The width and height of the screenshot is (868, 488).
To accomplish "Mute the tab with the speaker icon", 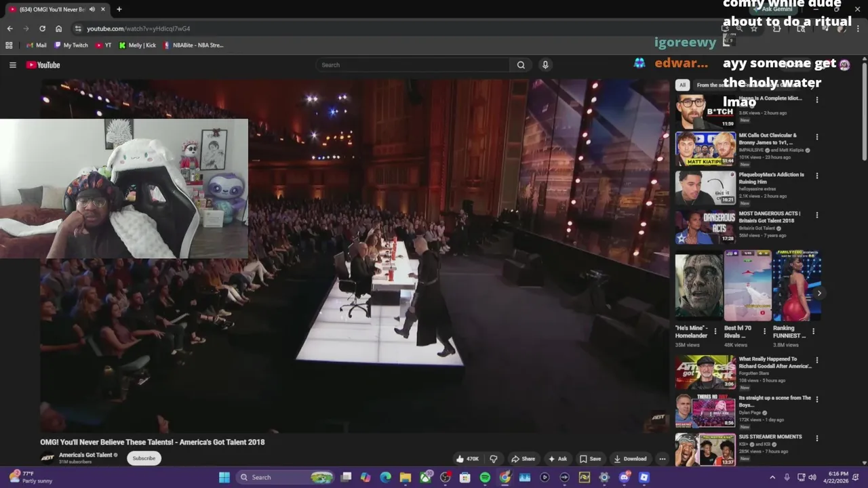I will 92,9.
